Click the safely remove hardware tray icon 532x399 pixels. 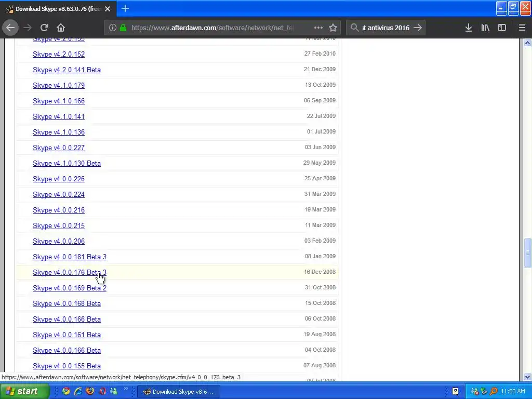pyautogui.click(x=484, y=392)
